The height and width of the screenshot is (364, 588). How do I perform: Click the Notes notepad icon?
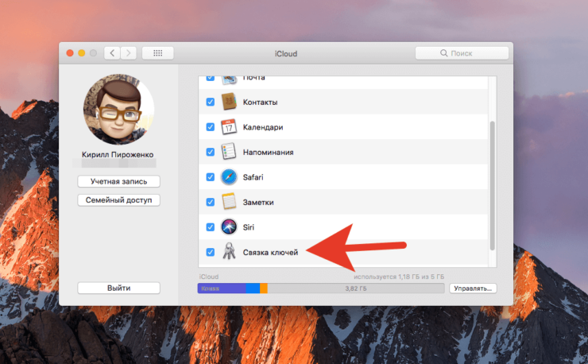[x=229, y=202]
